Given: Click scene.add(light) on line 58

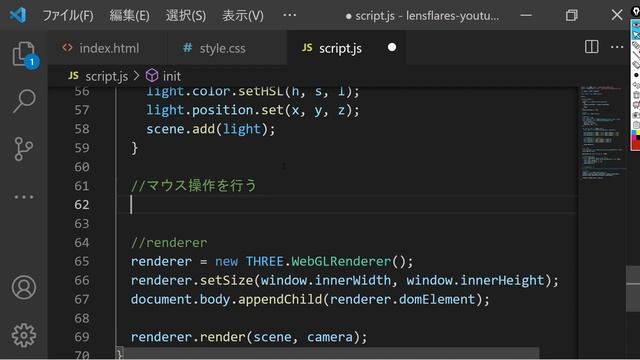Looking at the screenshot, I should pyautogui.click(x=211, y=129).
